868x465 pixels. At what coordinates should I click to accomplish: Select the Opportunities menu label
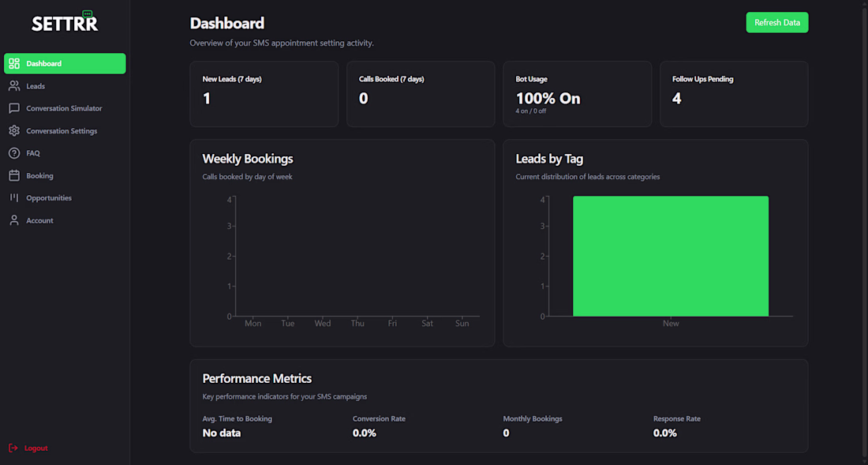(x=49, y=198)
